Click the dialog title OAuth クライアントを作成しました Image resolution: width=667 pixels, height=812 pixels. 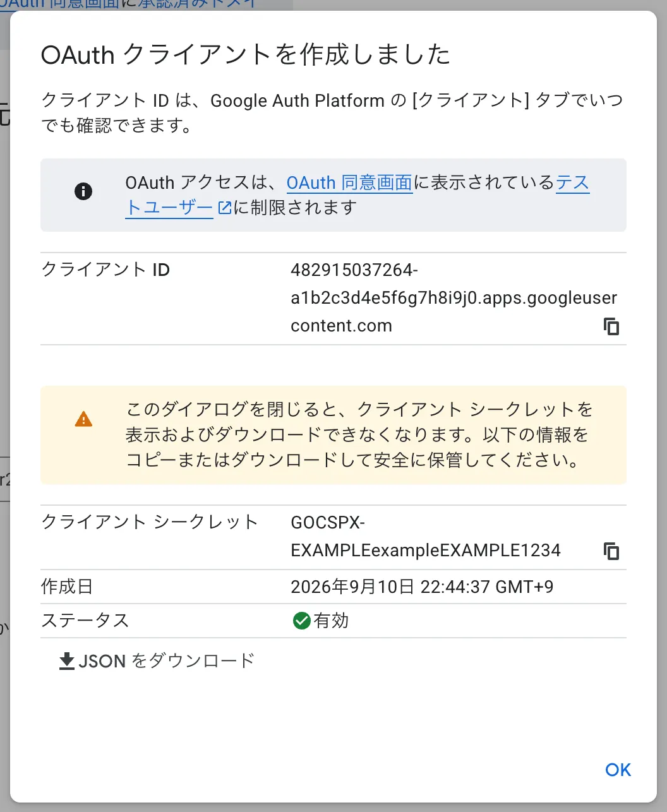click(246, 54)
